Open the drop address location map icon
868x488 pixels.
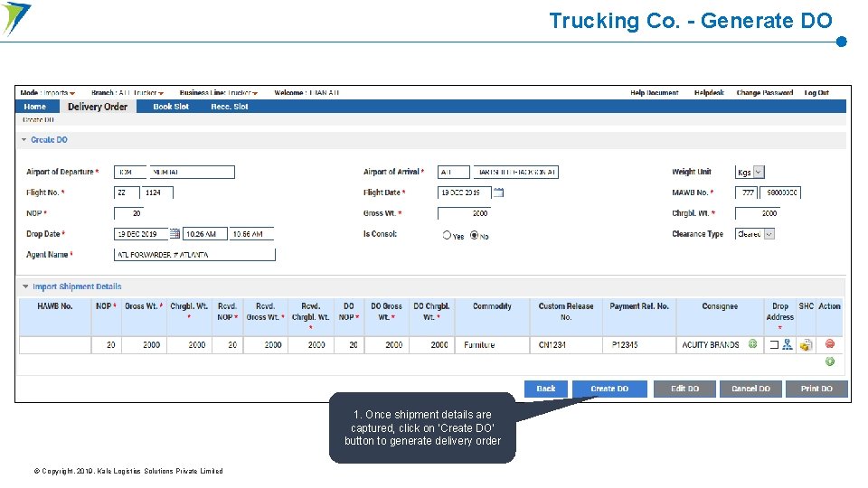[x=787, y=344]
